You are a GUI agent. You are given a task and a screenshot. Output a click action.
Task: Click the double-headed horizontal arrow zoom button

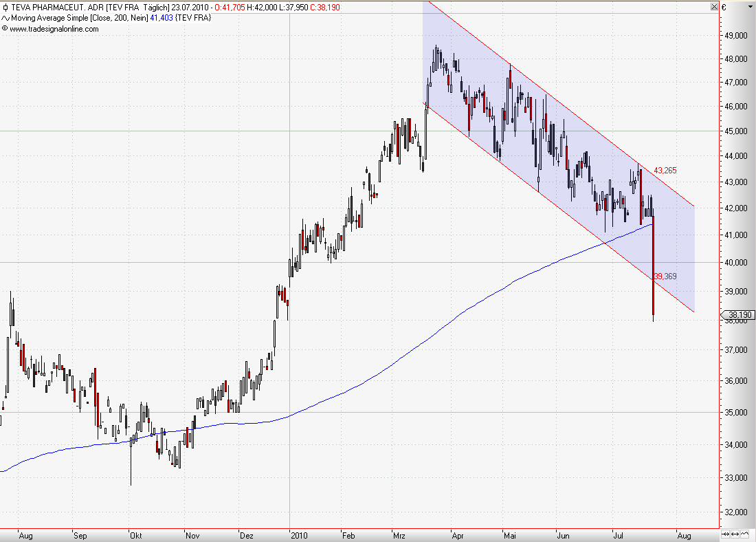[x=735, y=534]
